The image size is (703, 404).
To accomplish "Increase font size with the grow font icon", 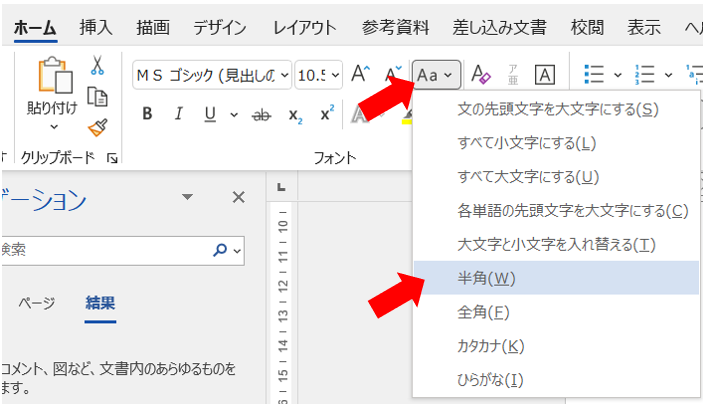I will (x=360, y=74).
